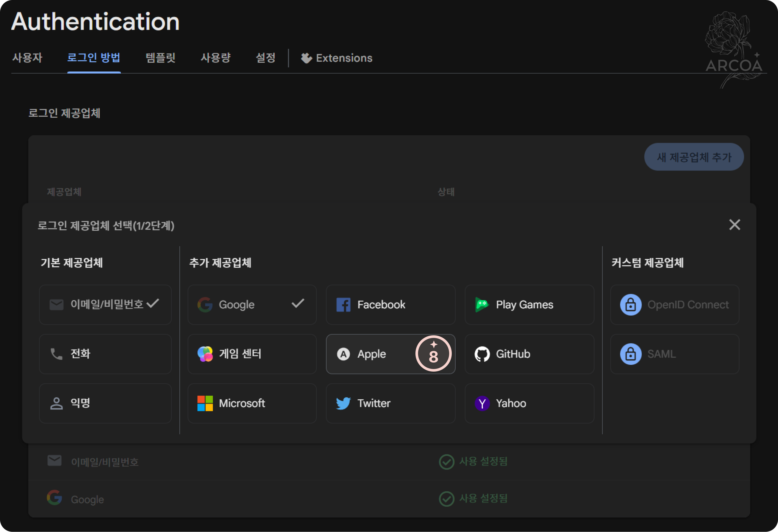Select the Twitter bird provider
This screenshot has width=778, height=532.
343,403
